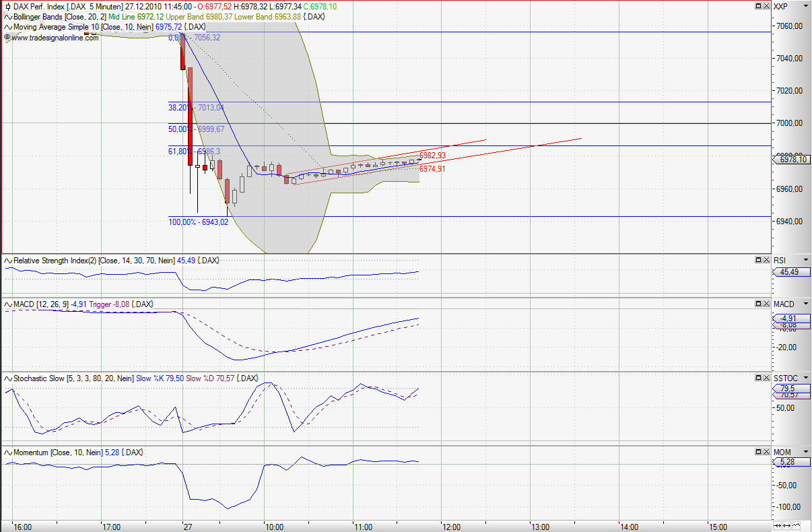Image resolution: width=812 pixels, height=532 pixels.
Task: Click the globe icon beside www.tradesignalonline.com
Action: pyautogui.click(x=7, y=38)
